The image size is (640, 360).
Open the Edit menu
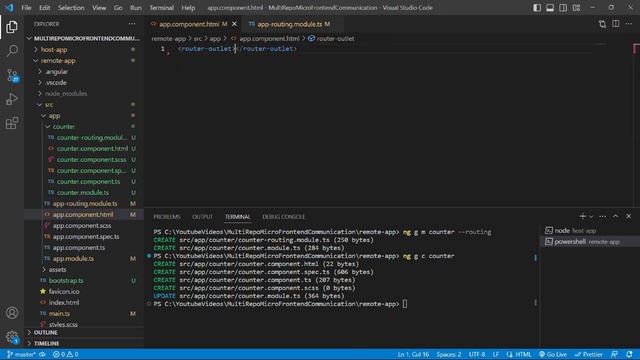coord(44,8)
